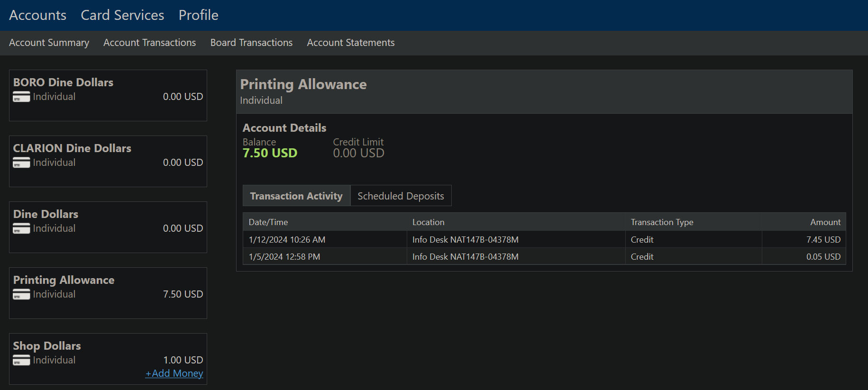The height and width of the screenshot is (390, 868).
Task: Switch to the Scheduled Deposits tab
Action: (x=401, y=196)
